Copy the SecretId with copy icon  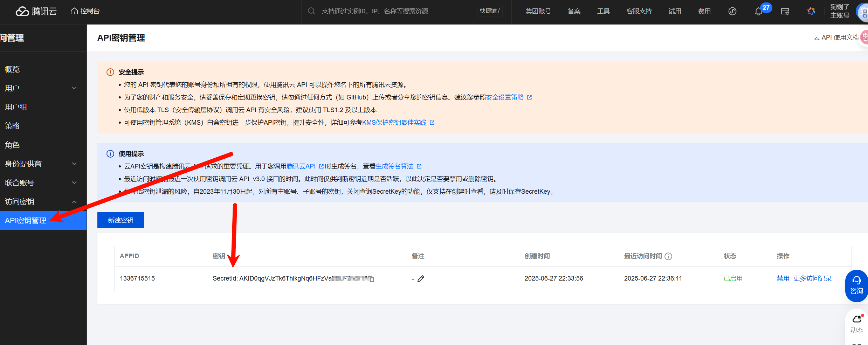(x=371, y=279)
